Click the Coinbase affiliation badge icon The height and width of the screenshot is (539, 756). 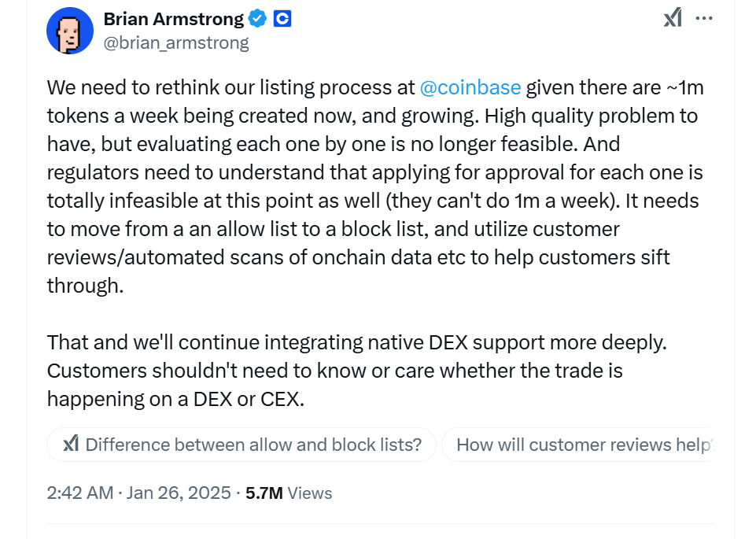[x=282, y=18]
